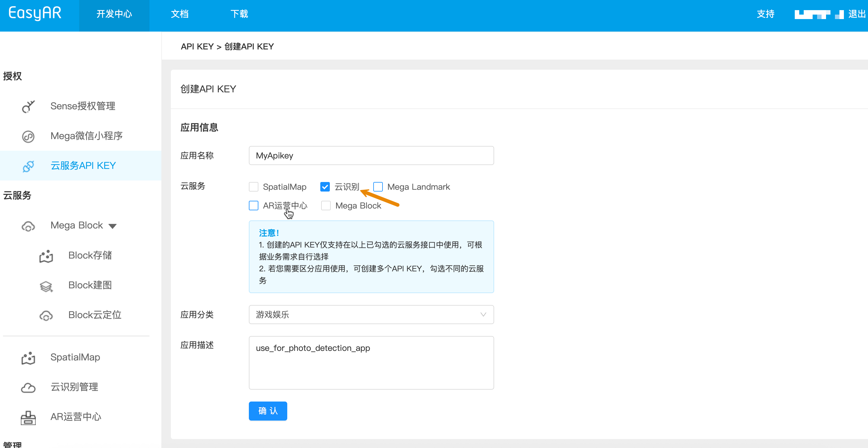Uncheck the 云识别 checkbox
The height and width of the screenshot is (448, 868).
(x=325, y=187)
